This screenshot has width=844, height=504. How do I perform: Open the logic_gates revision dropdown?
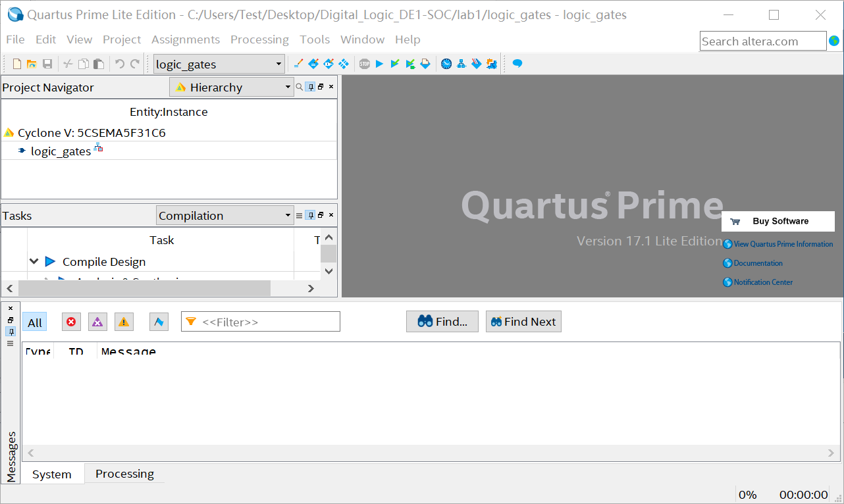[x=219, y=64]
